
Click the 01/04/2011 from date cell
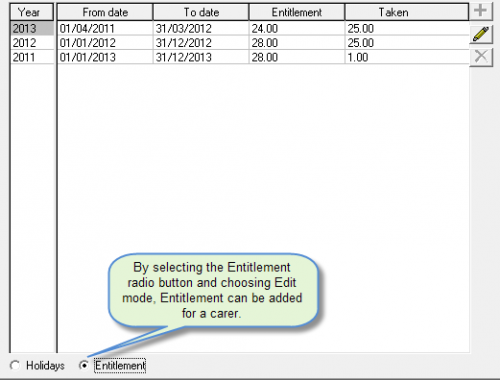click(105, 28)
